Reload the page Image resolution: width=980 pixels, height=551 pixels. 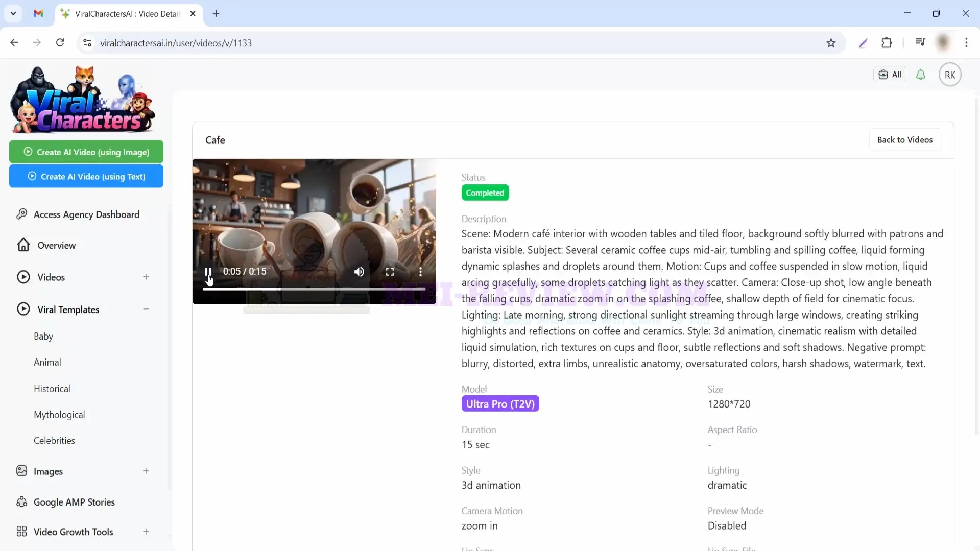[60, 43]
